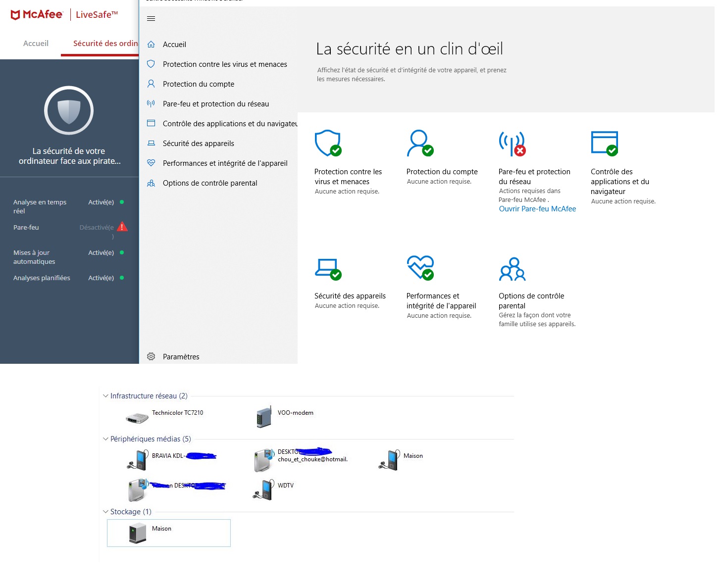This screenshot has width=721, height=588.
Task: Click the Options de contrôle parental tile title
Action: (x=531, y=301)
